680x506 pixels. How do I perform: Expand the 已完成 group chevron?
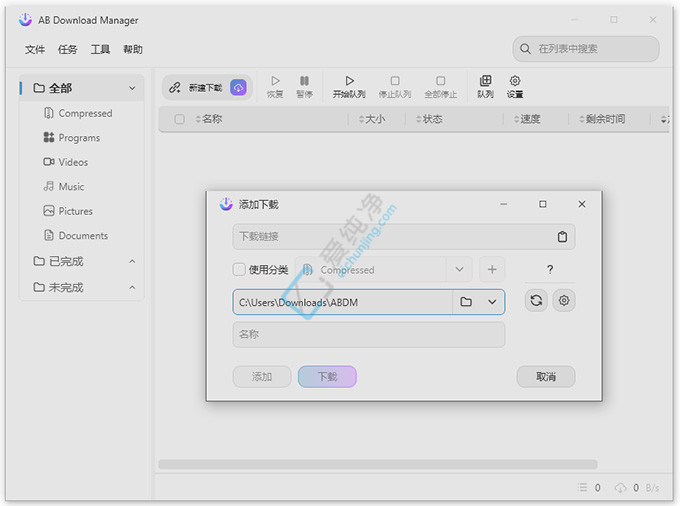tap(132, 261)
